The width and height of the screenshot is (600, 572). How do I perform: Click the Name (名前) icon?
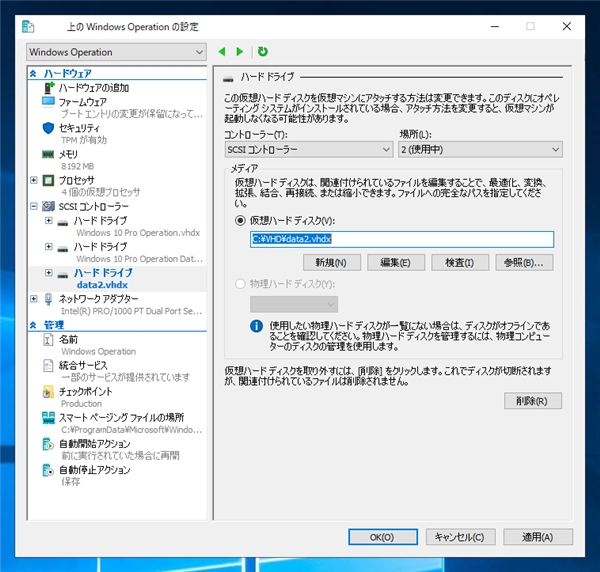48,339
